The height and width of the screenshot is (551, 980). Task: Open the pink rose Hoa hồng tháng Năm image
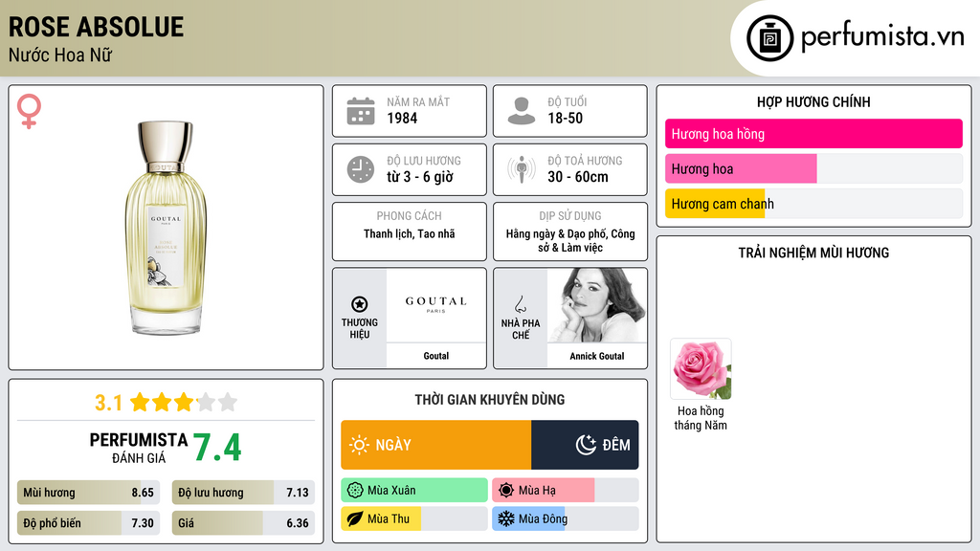click(x=701, y=369)
